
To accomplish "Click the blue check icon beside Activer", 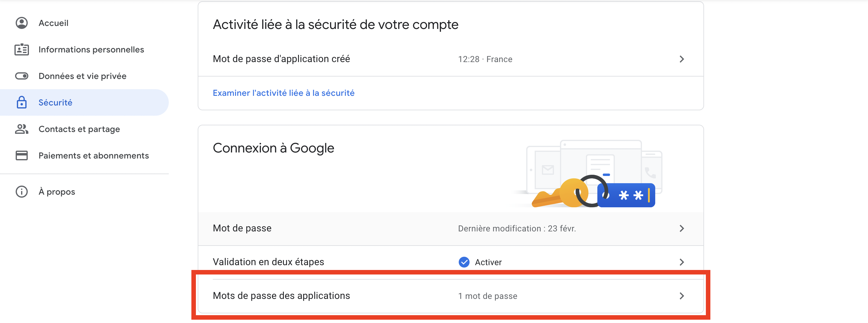I will pos(464,262).
